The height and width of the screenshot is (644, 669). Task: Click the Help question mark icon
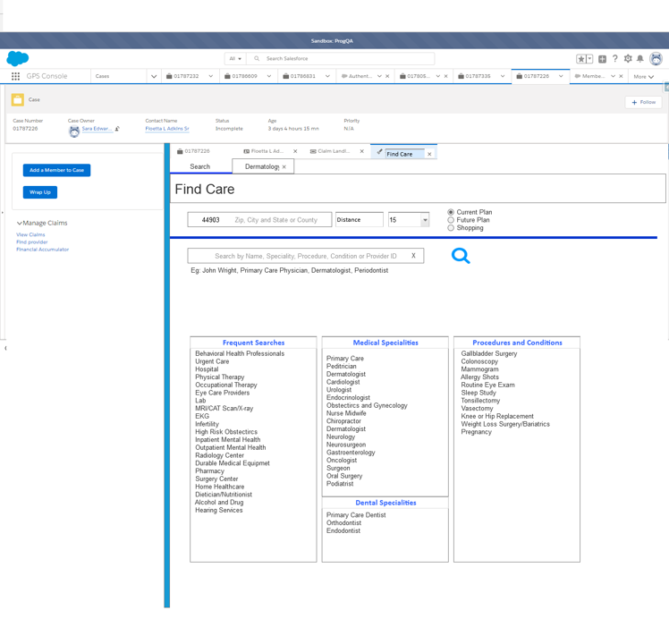coord(615,59)
